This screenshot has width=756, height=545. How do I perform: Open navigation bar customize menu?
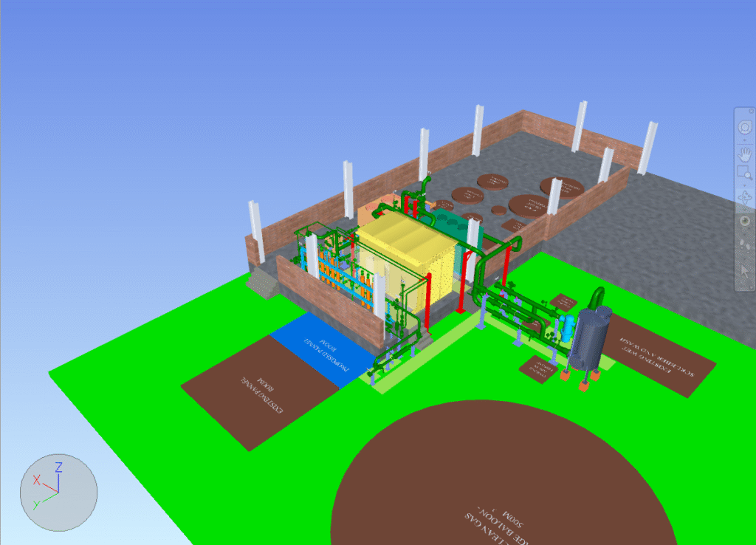[x=751, y=286]
